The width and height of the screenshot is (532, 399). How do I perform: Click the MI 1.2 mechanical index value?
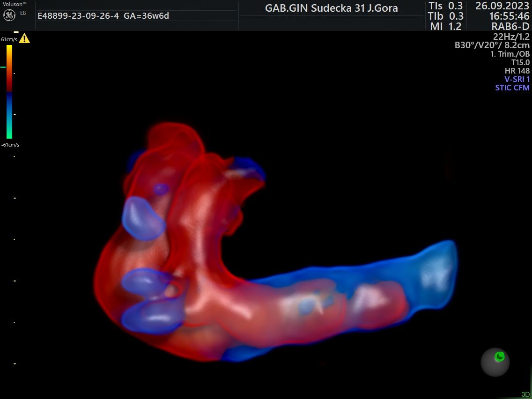[445, 26]
